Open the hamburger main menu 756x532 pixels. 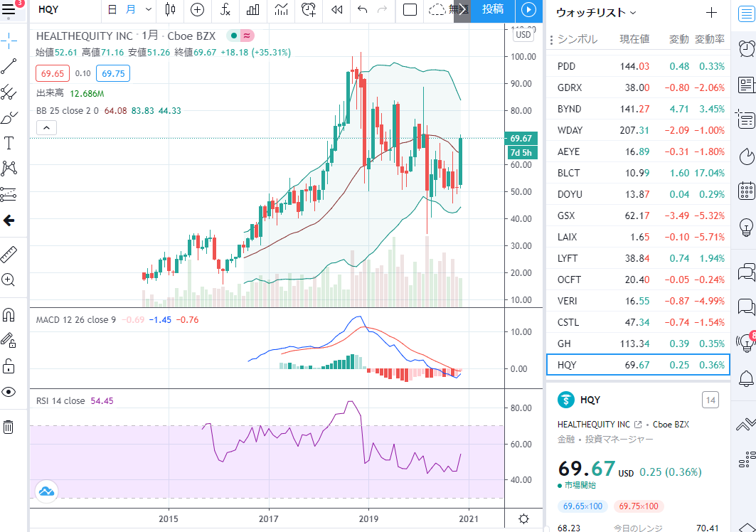[x=9, y=9]
